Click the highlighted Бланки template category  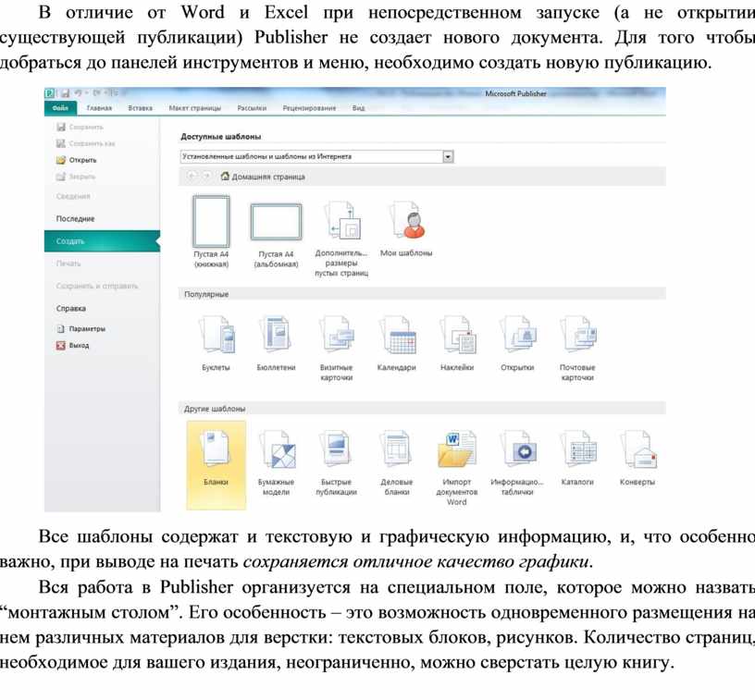point(216,465)
